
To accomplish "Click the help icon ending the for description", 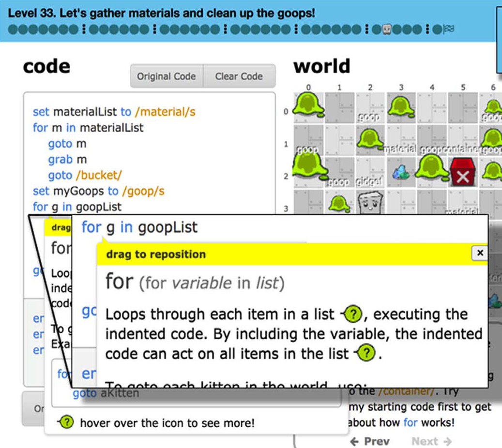I will pos(367,354).
